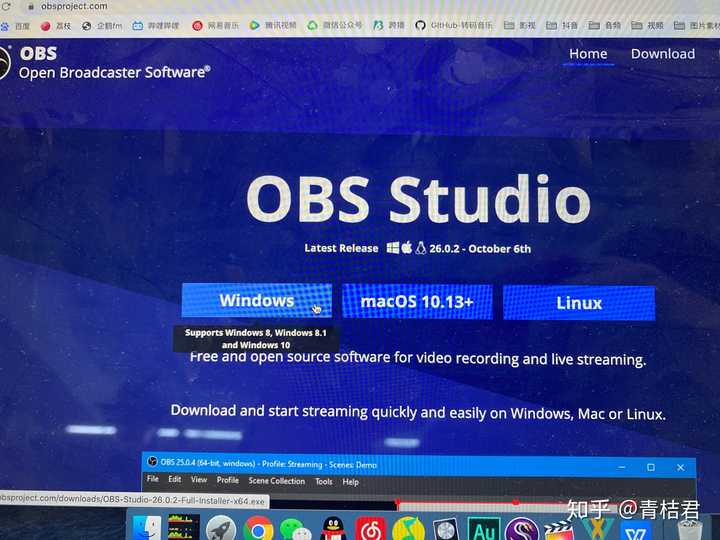720x540 pixels.
Task: Open the 哔哩哔哩 bookmark
Action: (156, 26)
